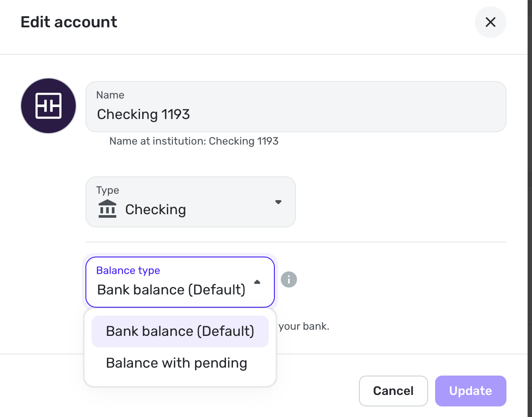Select Bank balance (Default) option

click(180, 331)
